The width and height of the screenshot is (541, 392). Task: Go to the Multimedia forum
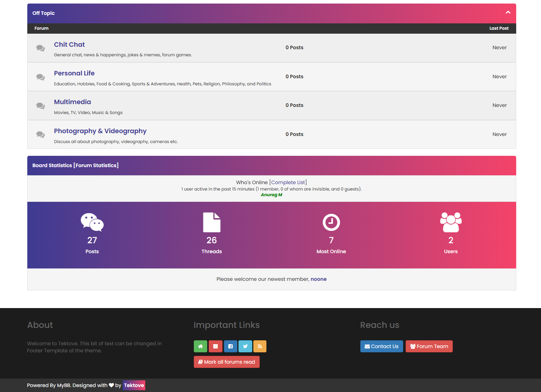tap(72, 102)
